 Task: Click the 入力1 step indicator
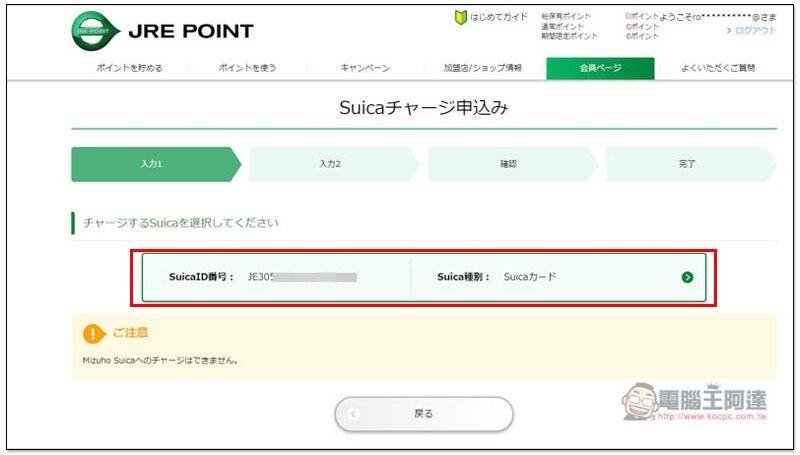click(156, 164)
